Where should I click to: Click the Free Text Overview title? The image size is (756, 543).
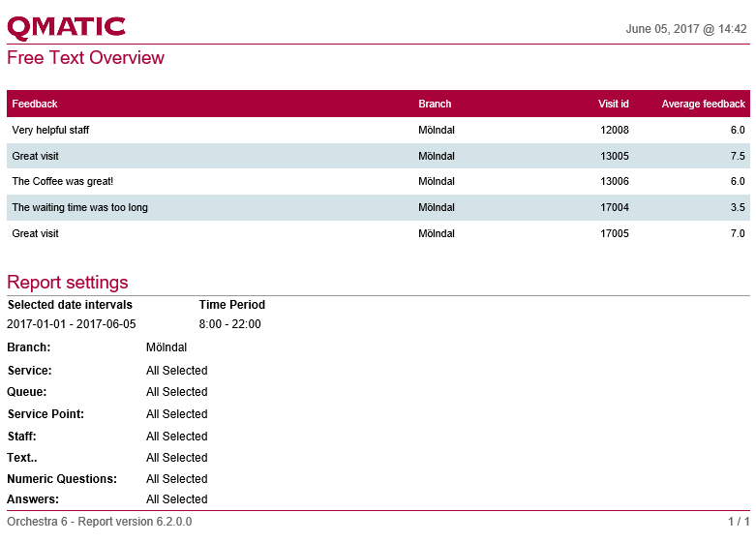[85, 58]
